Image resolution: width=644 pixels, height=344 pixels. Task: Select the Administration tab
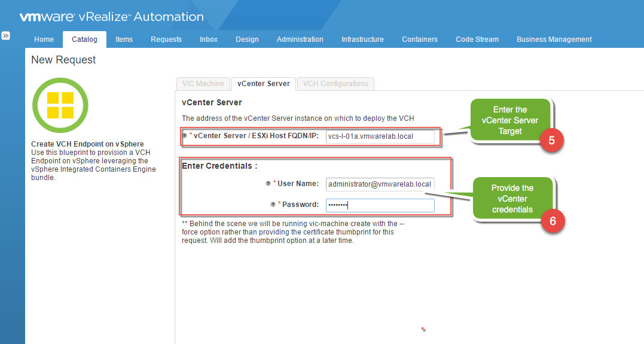(300, 39)
